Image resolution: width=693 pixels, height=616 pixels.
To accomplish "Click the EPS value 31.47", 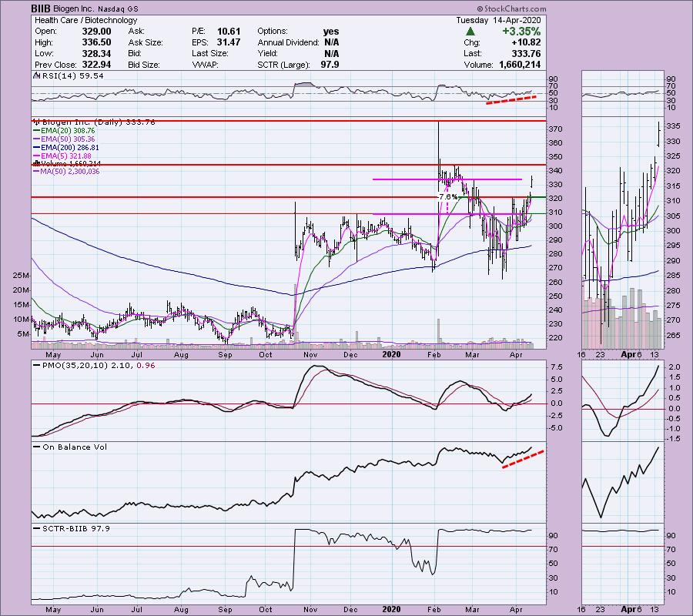I will click(x=229, y=42).
